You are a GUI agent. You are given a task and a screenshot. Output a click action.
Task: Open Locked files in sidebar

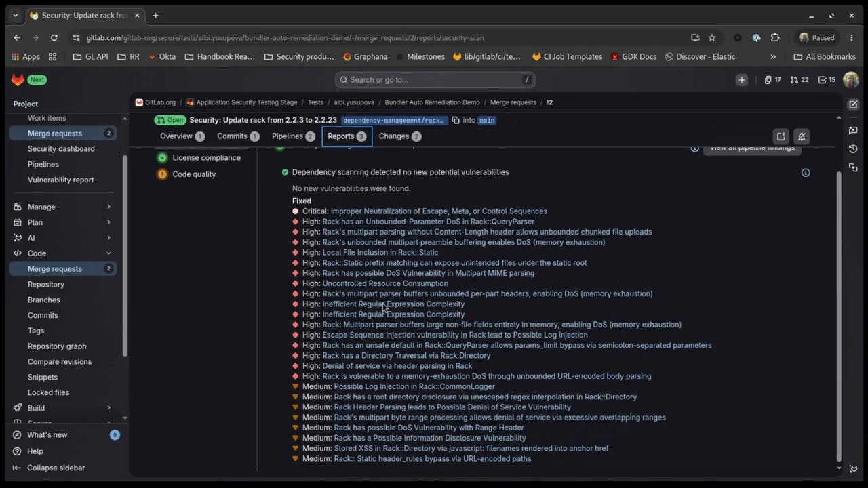point(48,393)
